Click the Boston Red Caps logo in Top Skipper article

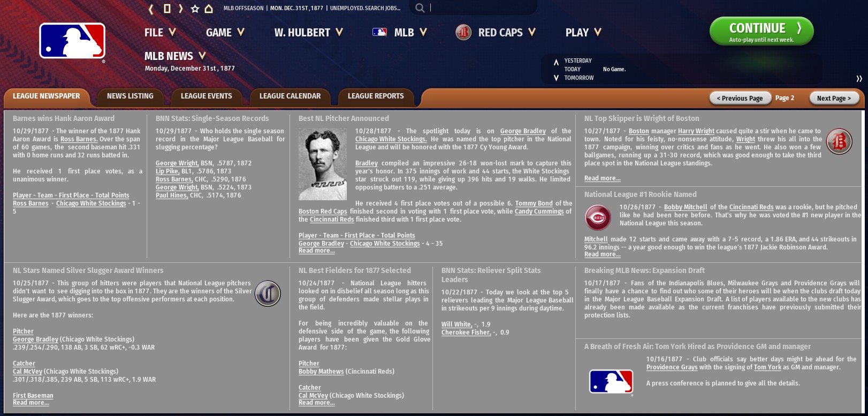point(839,142)
